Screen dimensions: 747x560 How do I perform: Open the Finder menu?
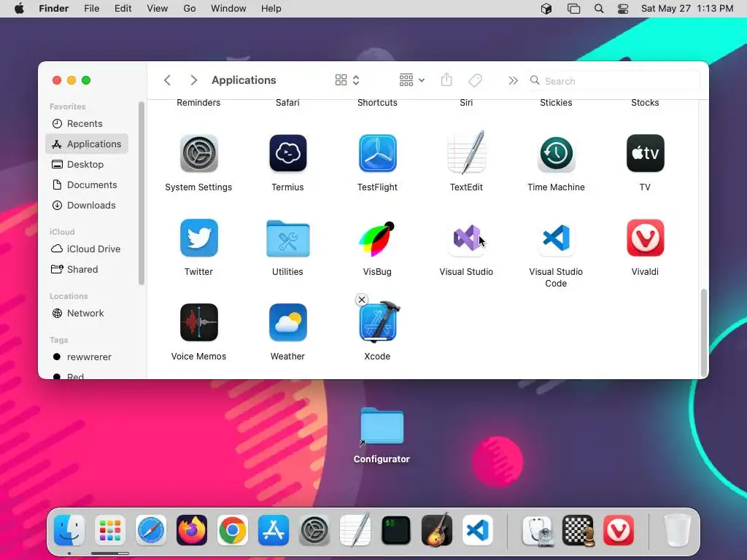[x=53, y=9]
